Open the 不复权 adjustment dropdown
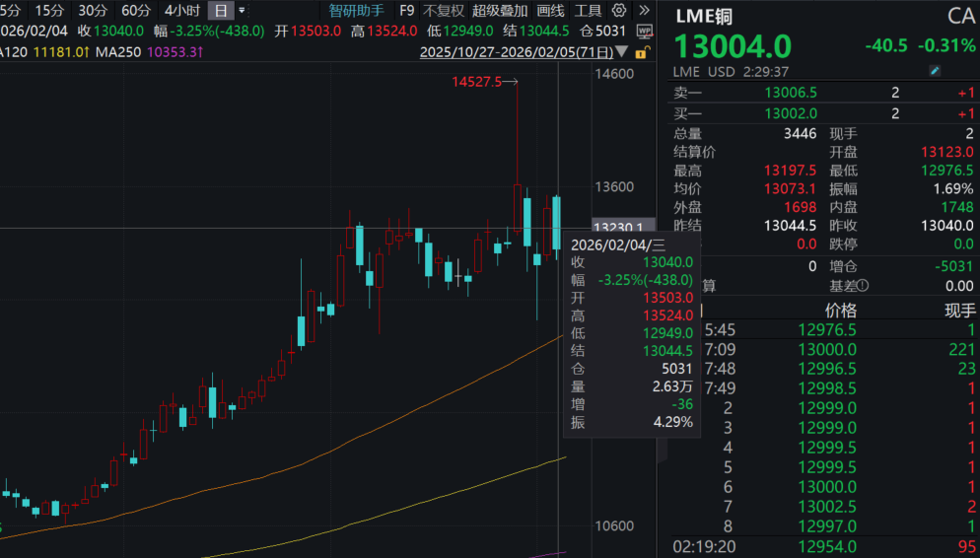980x558 pixels. tap(443, 11)
